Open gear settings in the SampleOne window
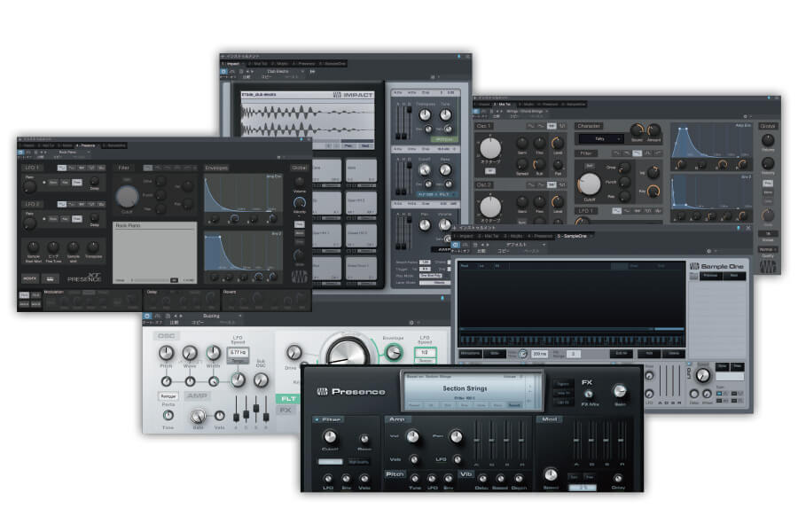The width and height of the screenshot is (798, 532). coord(708,251)
